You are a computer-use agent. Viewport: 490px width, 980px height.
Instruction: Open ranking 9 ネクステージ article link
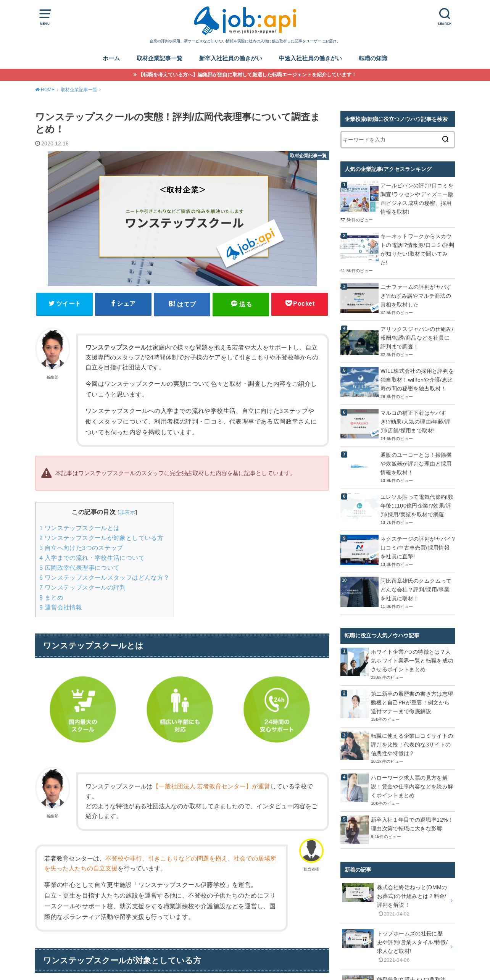point(417,548)
